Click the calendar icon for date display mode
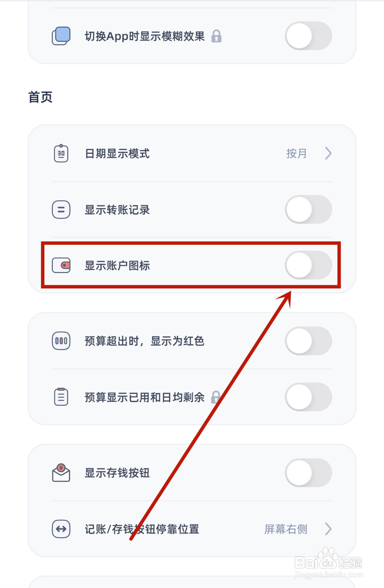This screenshot has width=384, height=588. pyautogui.click(x=61, y=153)
